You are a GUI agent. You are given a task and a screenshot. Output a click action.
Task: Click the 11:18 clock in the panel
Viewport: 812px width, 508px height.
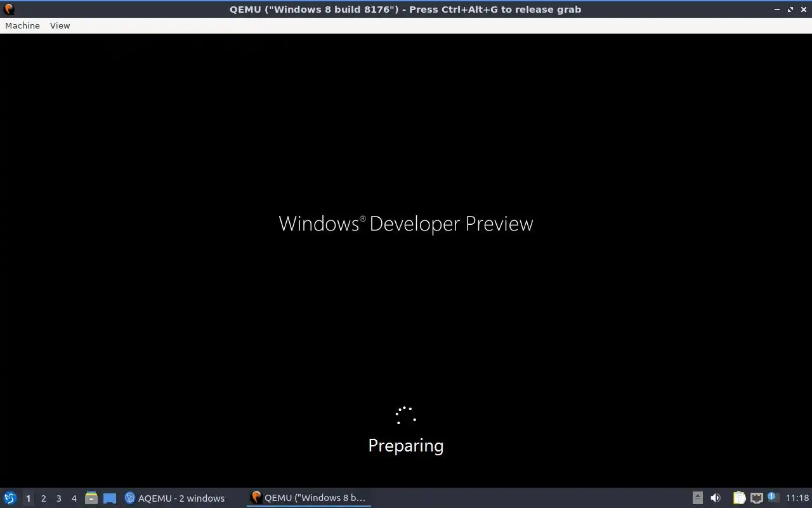click(797, 498)
